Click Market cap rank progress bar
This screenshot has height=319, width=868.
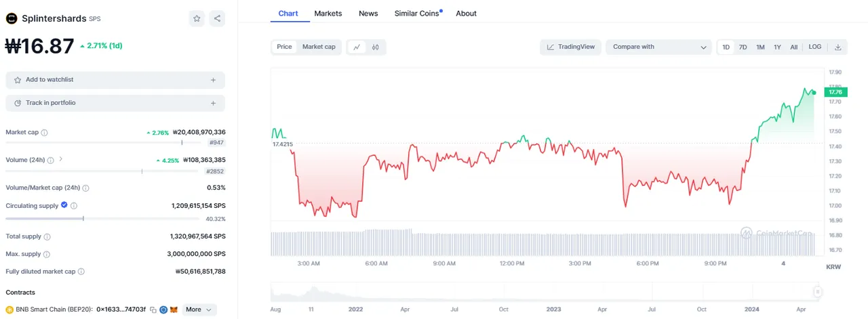104,143
